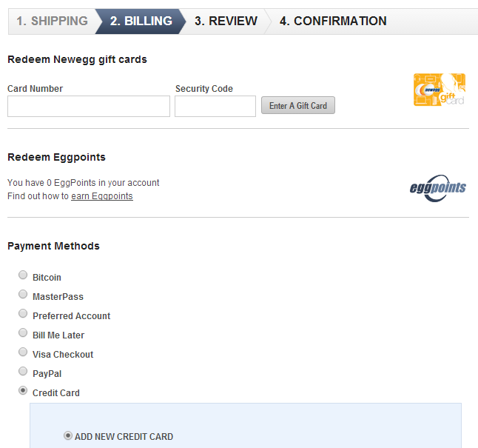478x448 pixels.
Task: Click the Redeem Newegg gift cards heading
Action: click(77, 59)
